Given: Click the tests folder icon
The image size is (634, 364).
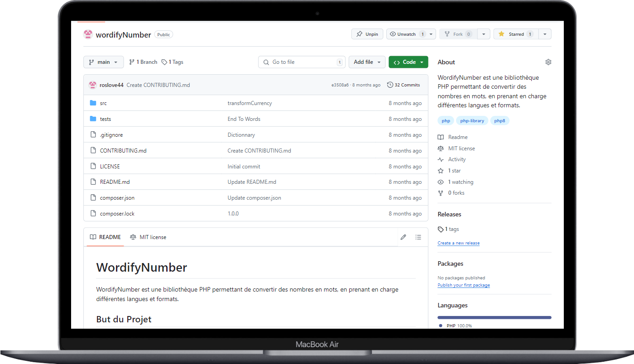Looking at the screenshot, I should pyautogui.click(x=93, y=119).
